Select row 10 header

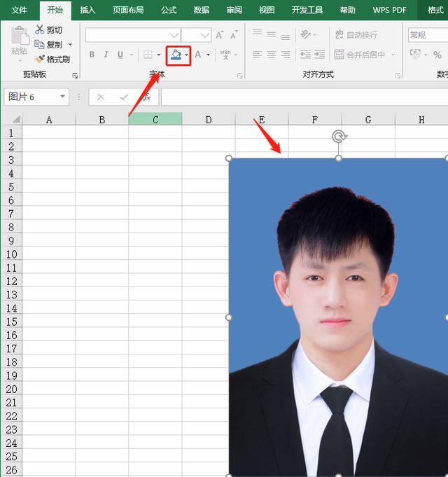point(11,254)
